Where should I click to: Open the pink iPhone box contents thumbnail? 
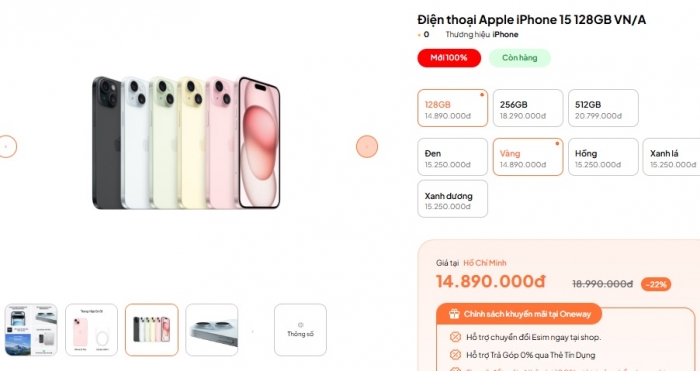[x=92, y=330]
